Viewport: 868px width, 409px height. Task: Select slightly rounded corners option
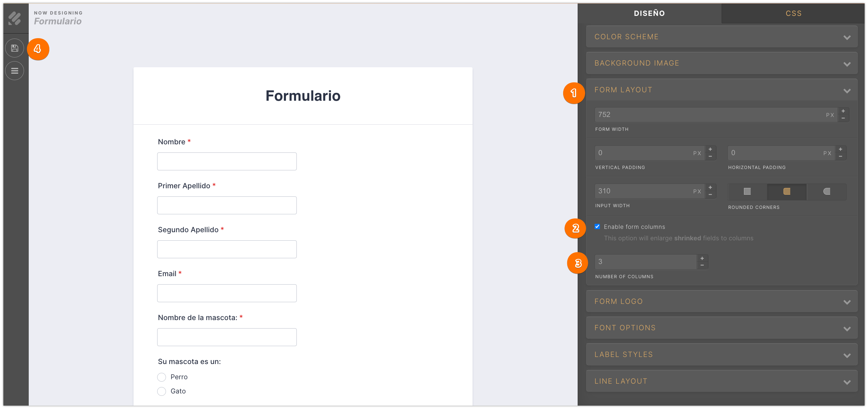point(787,192)
